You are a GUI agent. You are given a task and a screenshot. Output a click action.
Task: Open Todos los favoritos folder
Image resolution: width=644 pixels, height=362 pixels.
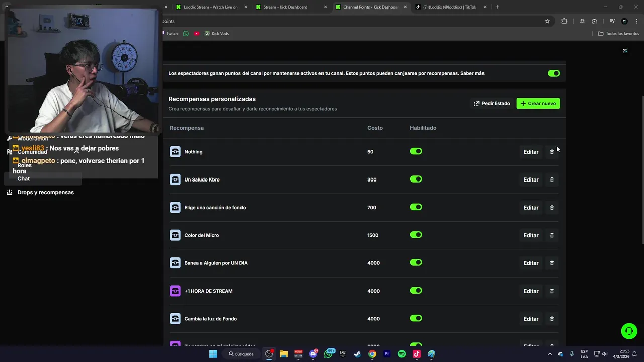pos(618,34)
